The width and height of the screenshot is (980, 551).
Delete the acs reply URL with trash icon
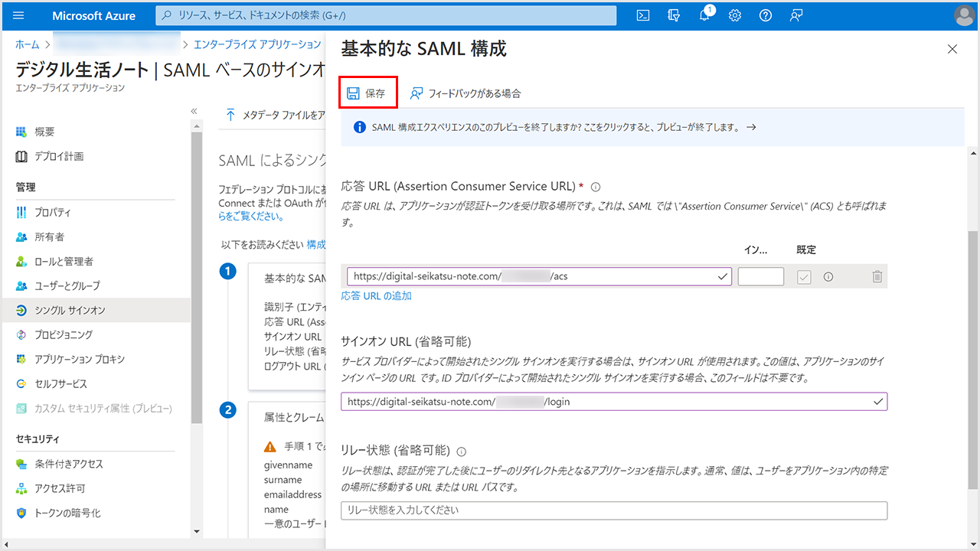point(877,277)
